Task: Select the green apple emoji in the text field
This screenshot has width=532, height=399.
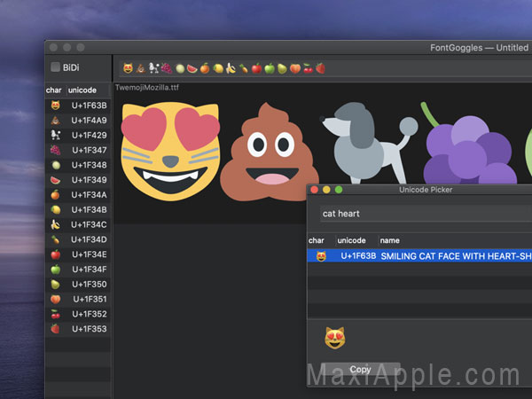Action: tap(270, 68)
